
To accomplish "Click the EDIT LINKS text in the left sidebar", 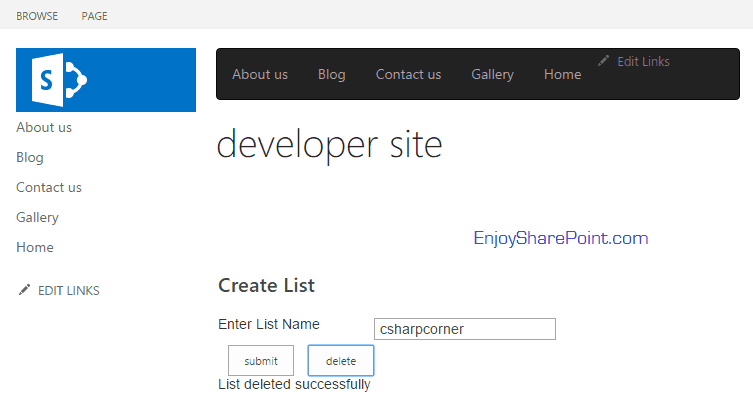I will point(68,291).
